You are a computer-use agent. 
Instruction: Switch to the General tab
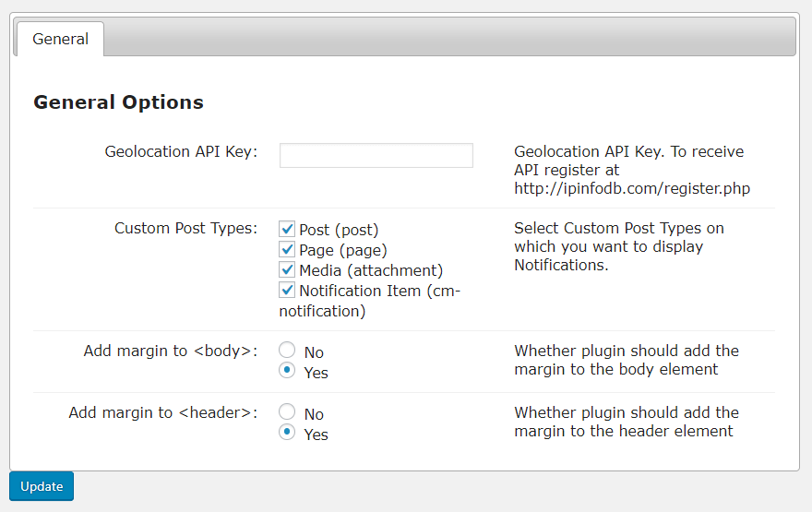pos(60,39)
